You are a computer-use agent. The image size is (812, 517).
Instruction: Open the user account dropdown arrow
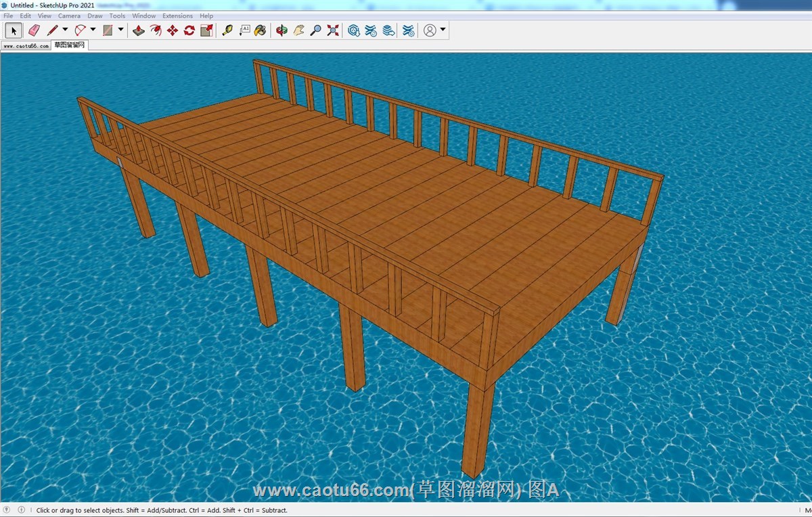coord(443,30)
